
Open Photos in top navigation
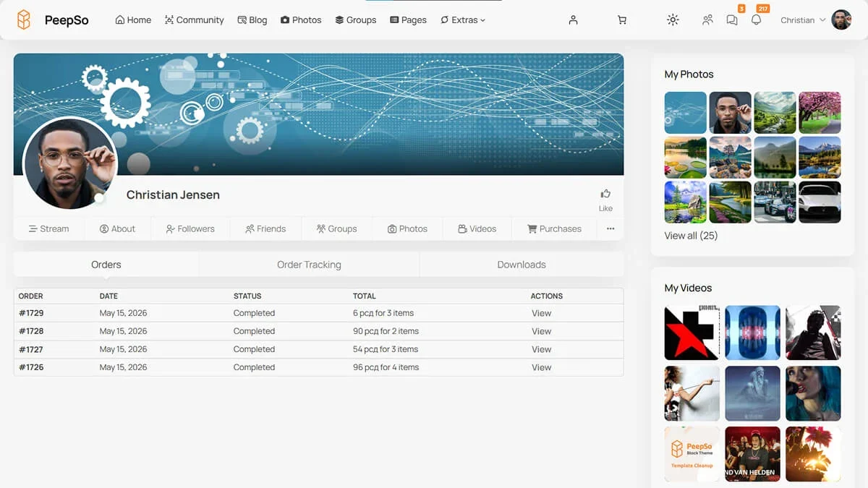301,20
